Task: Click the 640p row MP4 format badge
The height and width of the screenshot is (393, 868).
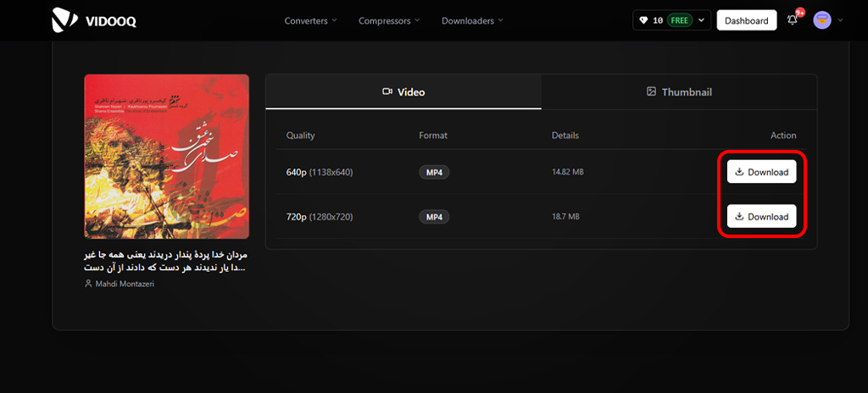Action: pos(434,172)
